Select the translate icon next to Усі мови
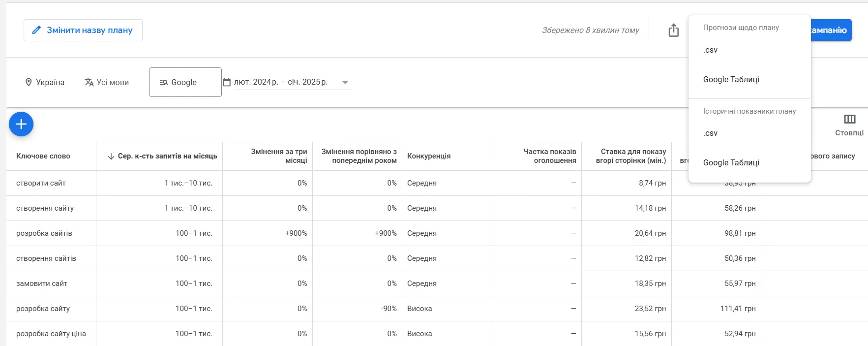Screen dimensions: 868x346 (90, 82)
